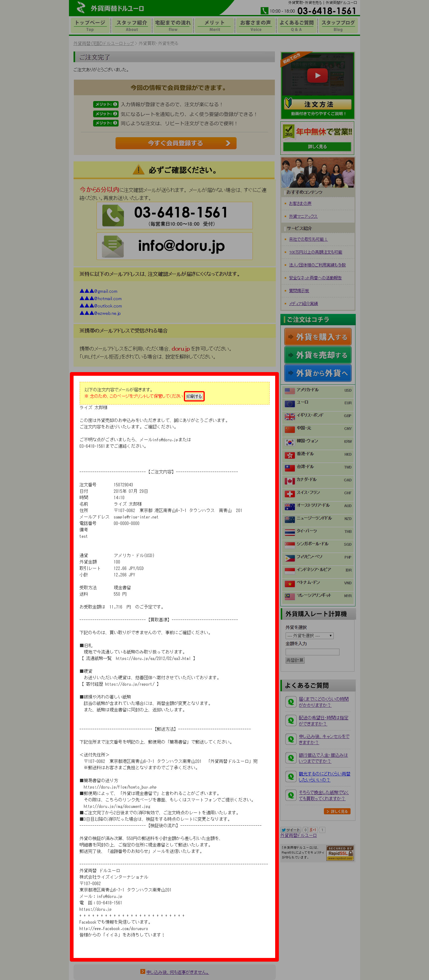Select the Swiss franc flag icon
The width and height of the screenshot is (429, 980).
click(x=290, y=493)
